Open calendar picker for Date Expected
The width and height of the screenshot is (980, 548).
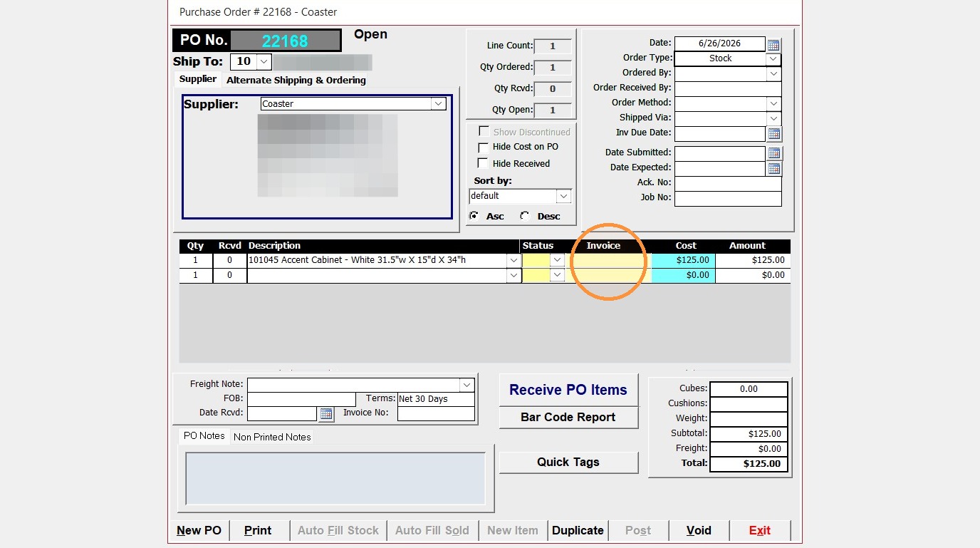(x=774, y=169)
